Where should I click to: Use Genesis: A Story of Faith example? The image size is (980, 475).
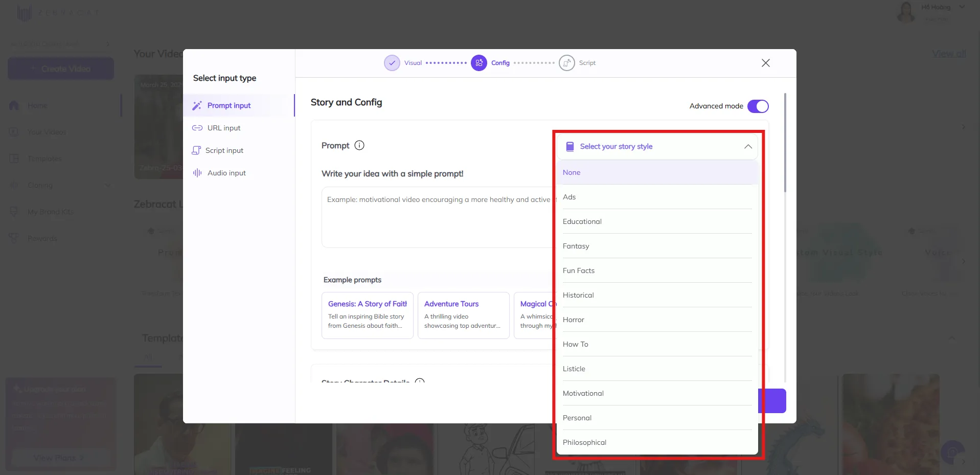coord(368,315)
